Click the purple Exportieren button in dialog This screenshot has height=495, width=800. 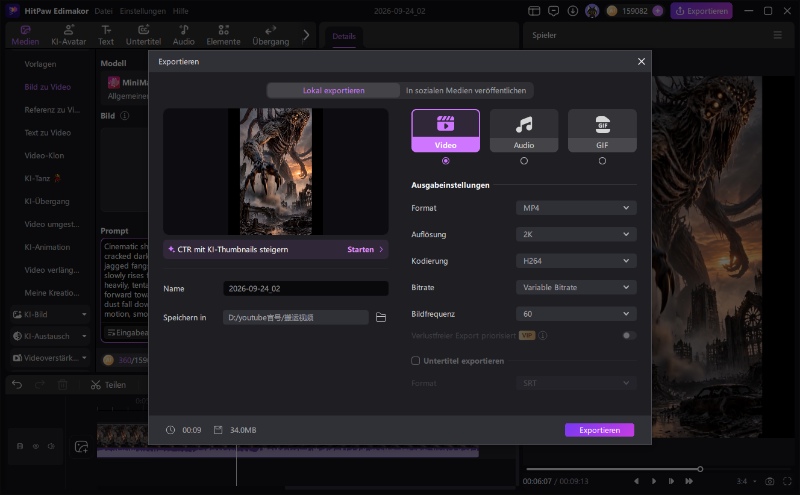click(599, 430)
